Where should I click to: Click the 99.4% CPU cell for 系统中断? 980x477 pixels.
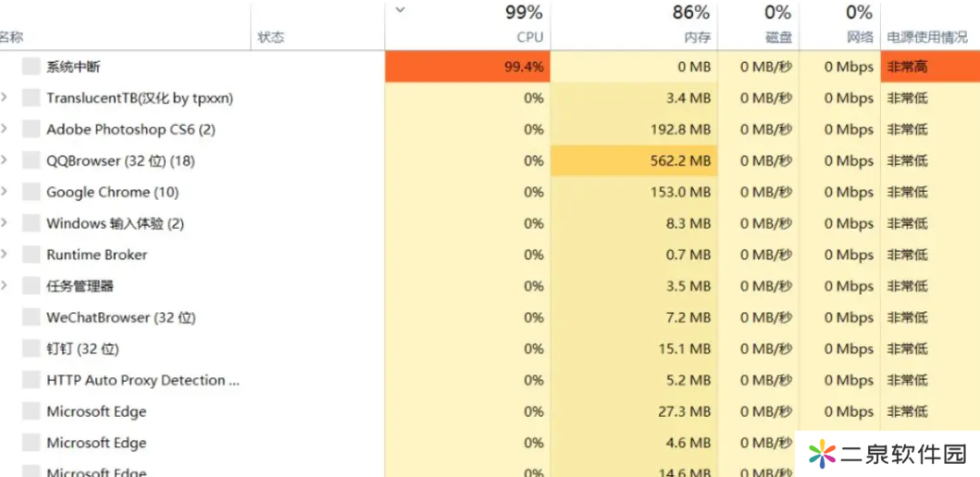pos(467,67)
